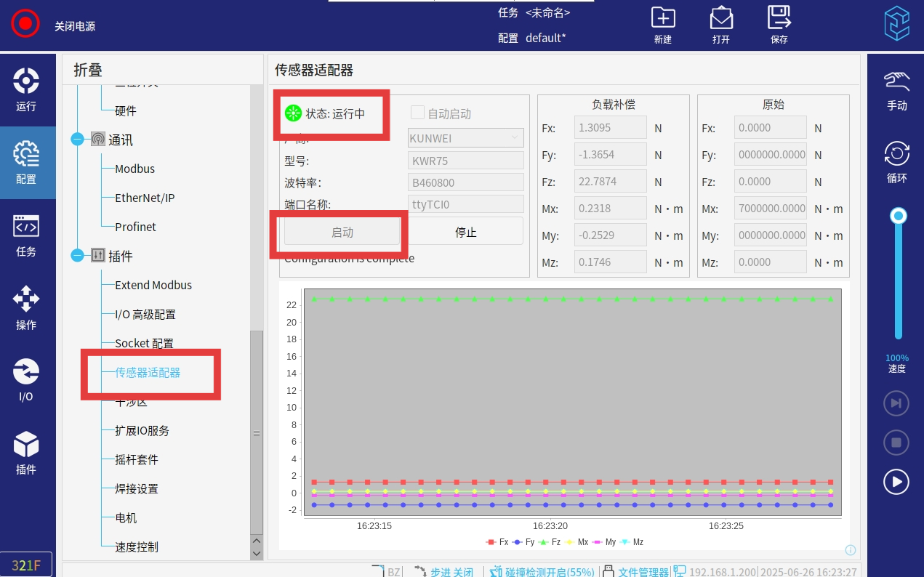This screenshot has height=577, width=924.
Task: Open the I/O sidebar page
Action: (26, 379)
